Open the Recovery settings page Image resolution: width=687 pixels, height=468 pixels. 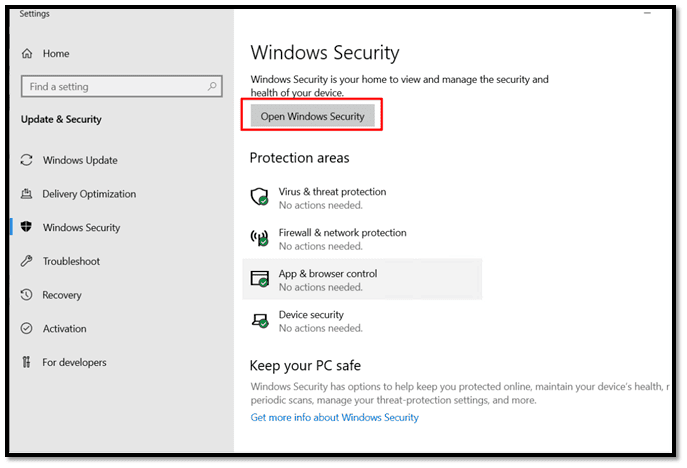(62, 295)
